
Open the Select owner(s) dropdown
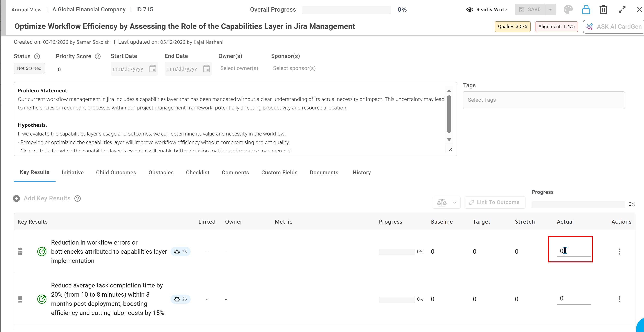pos(239,68)
